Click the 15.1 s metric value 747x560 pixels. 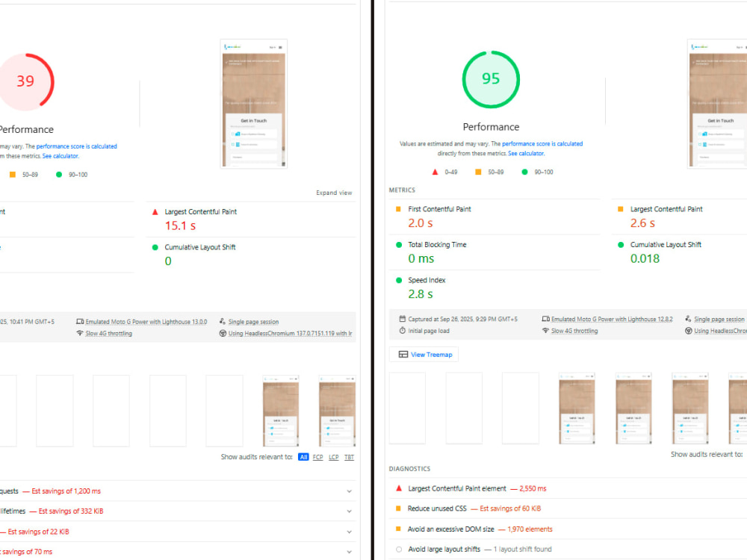180,225
